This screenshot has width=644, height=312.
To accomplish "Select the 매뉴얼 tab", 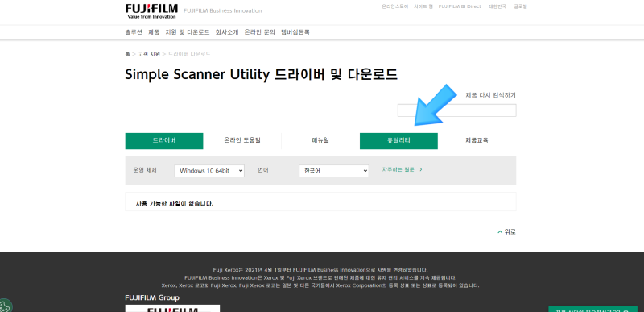I will tap(320, 140).
